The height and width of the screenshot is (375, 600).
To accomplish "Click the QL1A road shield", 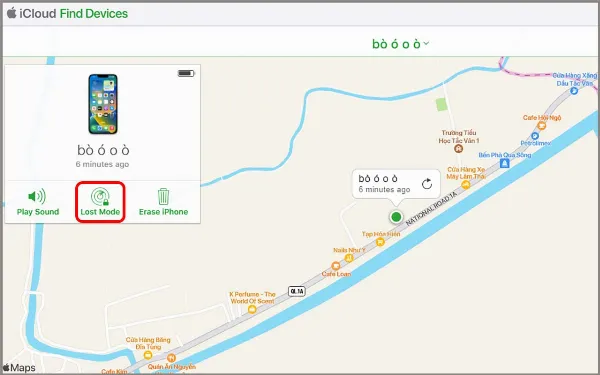I will click(297, 291).
